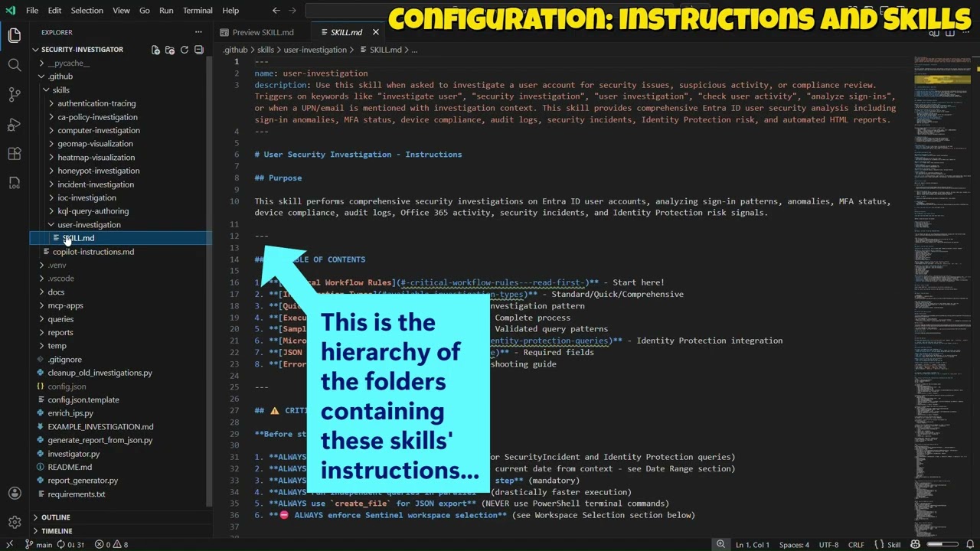Open the Explorer more actions ellipsis
The image size is (980, 551).
pyautogui.click(x=198, y=32)
